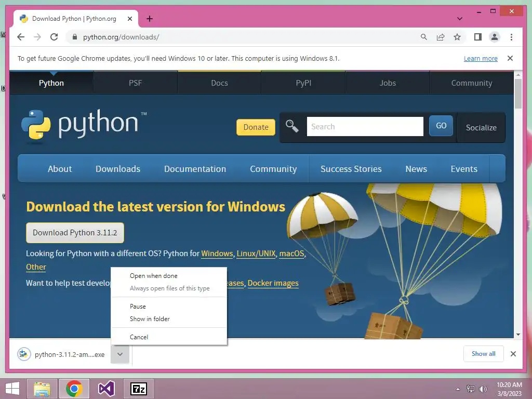Open a new tab with plus button
The height and width of the screenshot is (399, 532).
coord(150,19)
